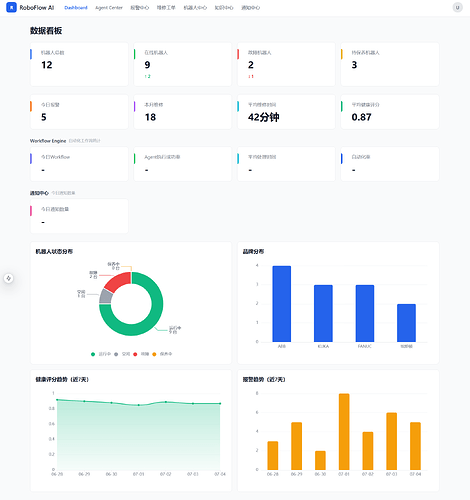Click the 07-01 bar in alarm trend chart
470x500 pixels.
[x=344, y=432]
